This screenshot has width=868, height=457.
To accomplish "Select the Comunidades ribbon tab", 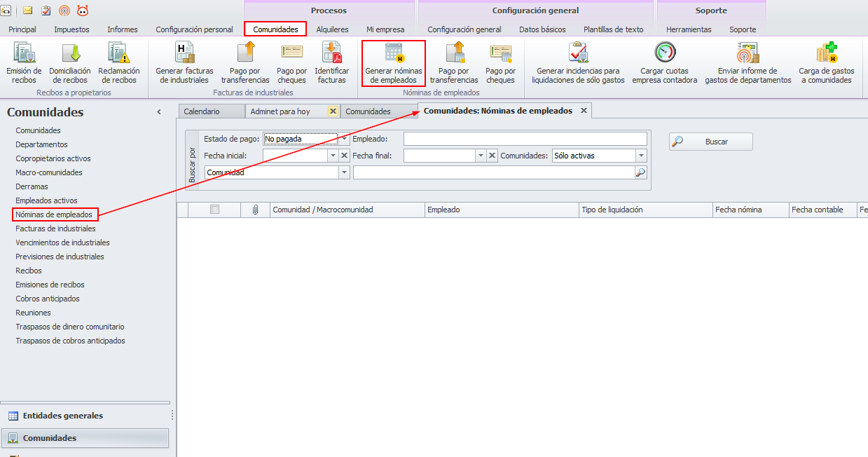I will [x=275, y=29].
